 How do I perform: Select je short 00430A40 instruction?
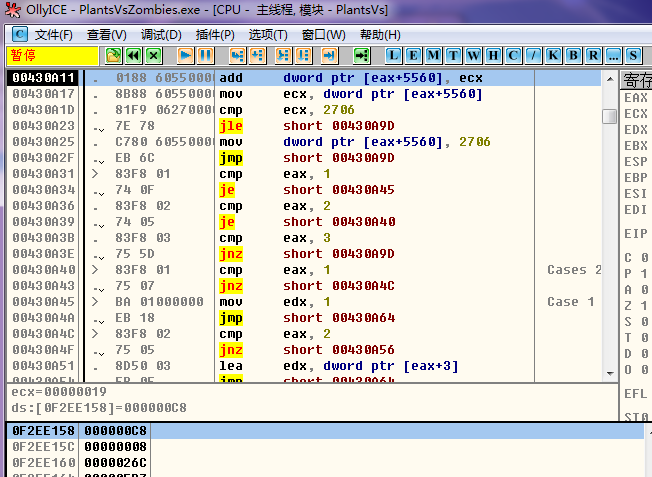307,222
